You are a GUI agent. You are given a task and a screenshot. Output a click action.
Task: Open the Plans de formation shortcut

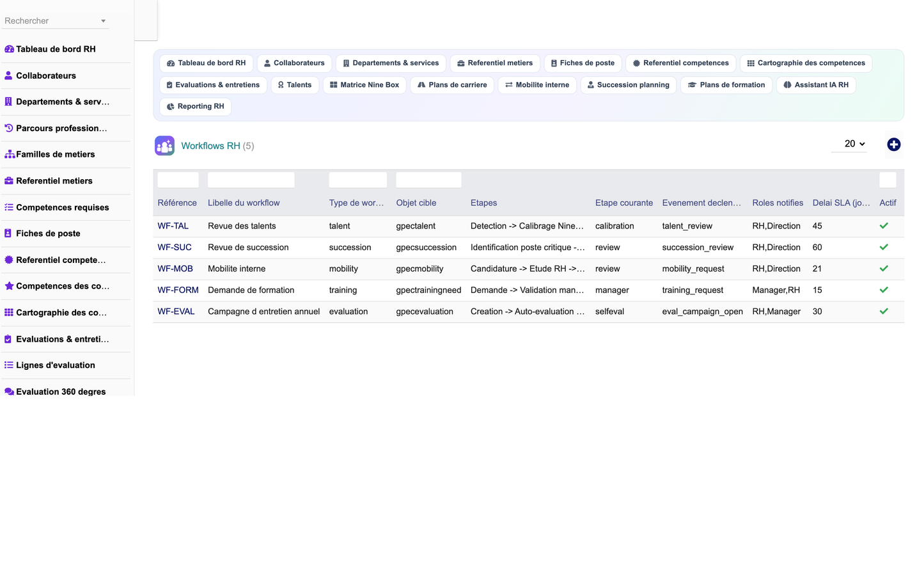(726, 85)
